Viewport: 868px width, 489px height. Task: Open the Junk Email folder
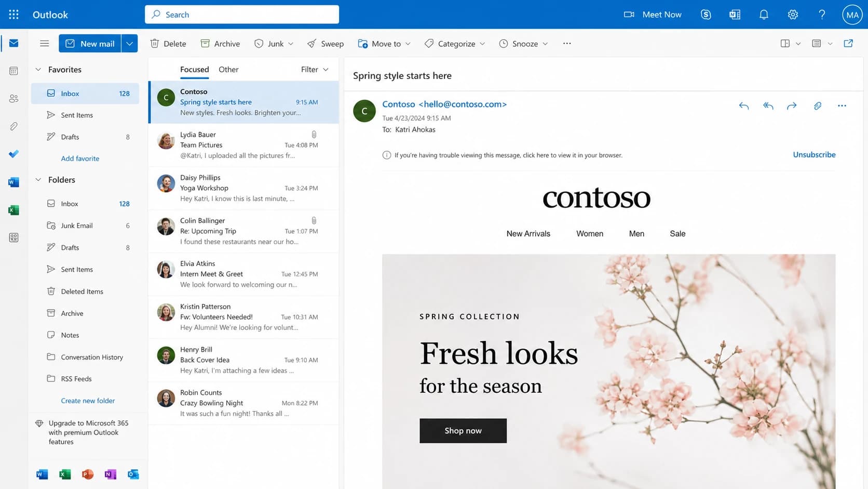[x=85, y=226]
